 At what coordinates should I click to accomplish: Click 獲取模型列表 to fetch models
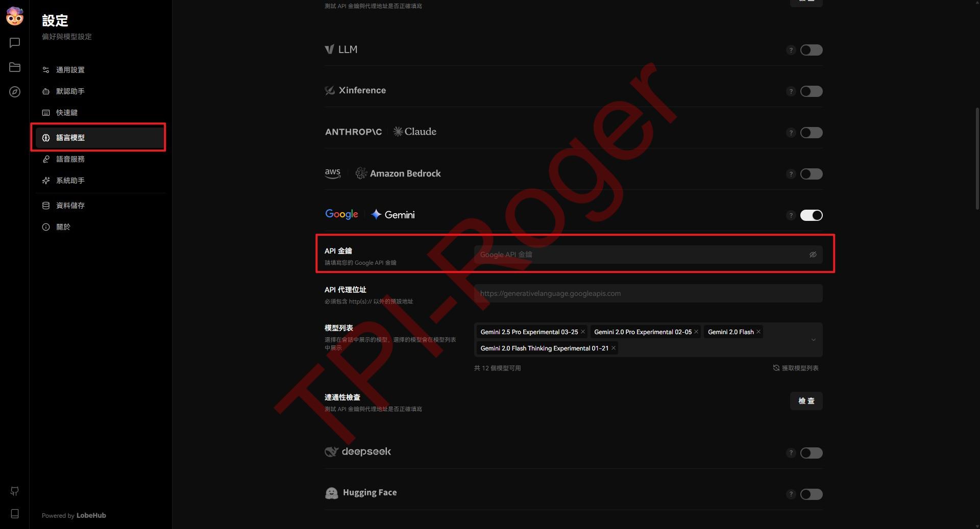[796, 368]
